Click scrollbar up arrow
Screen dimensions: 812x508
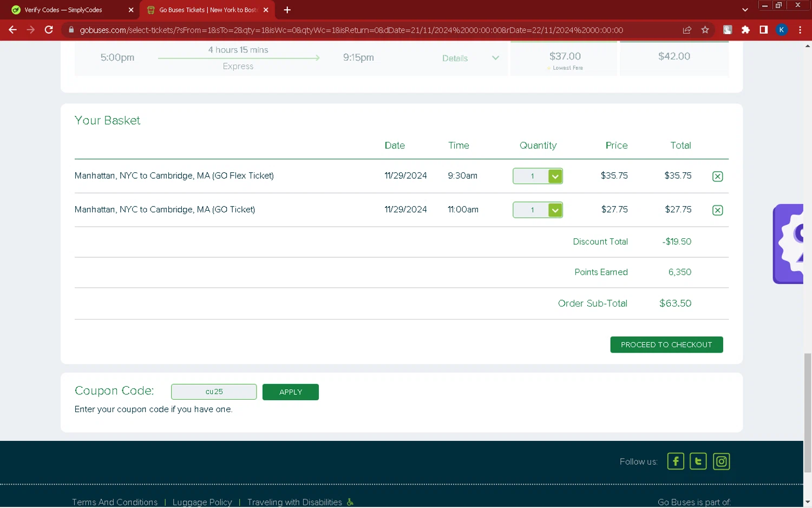pos(808,46)
